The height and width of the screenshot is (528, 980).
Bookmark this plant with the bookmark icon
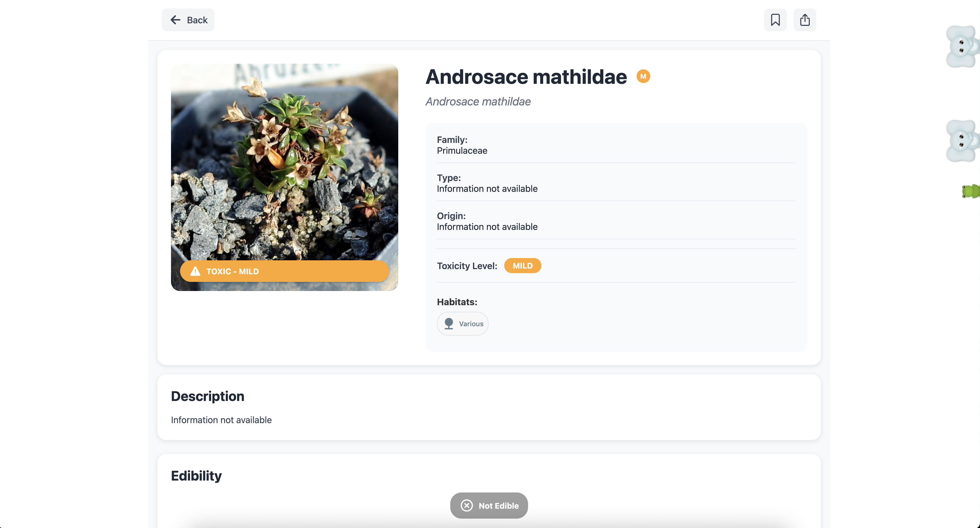(775, 20)
